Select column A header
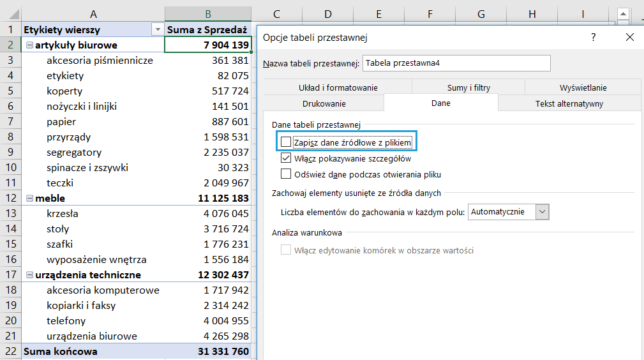 pyautogui.click(x=93, y=14)
